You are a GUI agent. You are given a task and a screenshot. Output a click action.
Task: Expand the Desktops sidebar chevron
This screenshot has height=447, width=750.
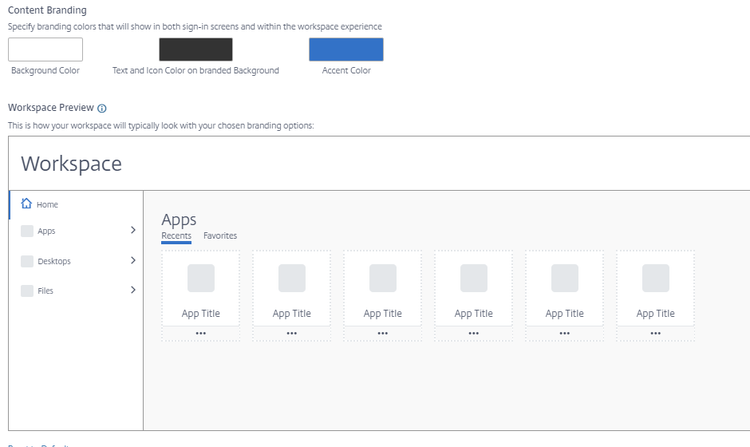133,260
